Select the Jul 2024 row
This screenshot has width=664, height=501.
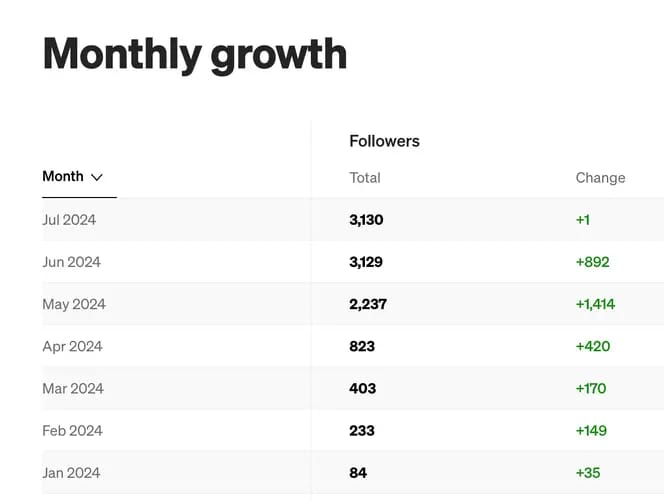point(69,220)
